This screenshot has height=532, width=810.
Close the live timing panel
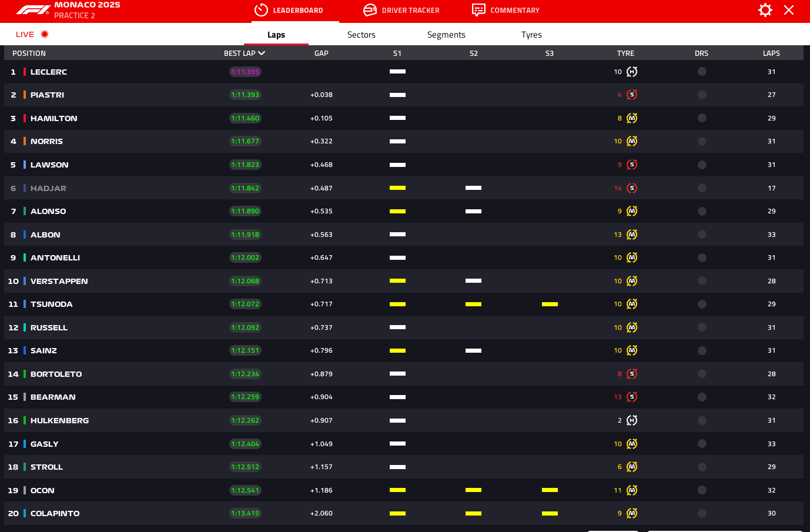point(789,10)
